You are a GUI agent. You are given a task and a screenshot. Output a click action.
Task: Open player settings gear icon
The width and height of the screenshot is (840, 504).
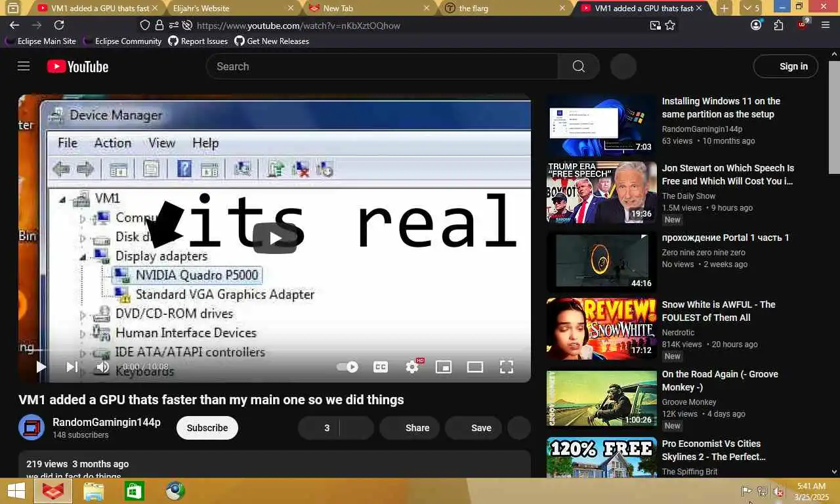pyautogui.click(x=412, y=367)
